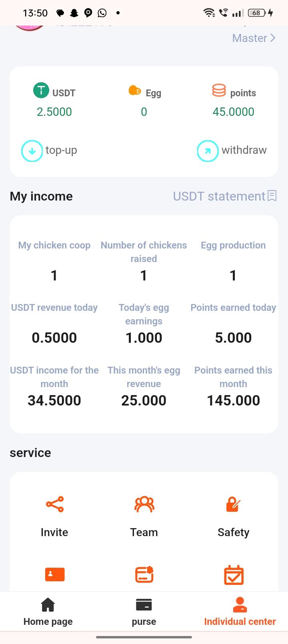Tap the USDT revenue today value

click(54, 338)
